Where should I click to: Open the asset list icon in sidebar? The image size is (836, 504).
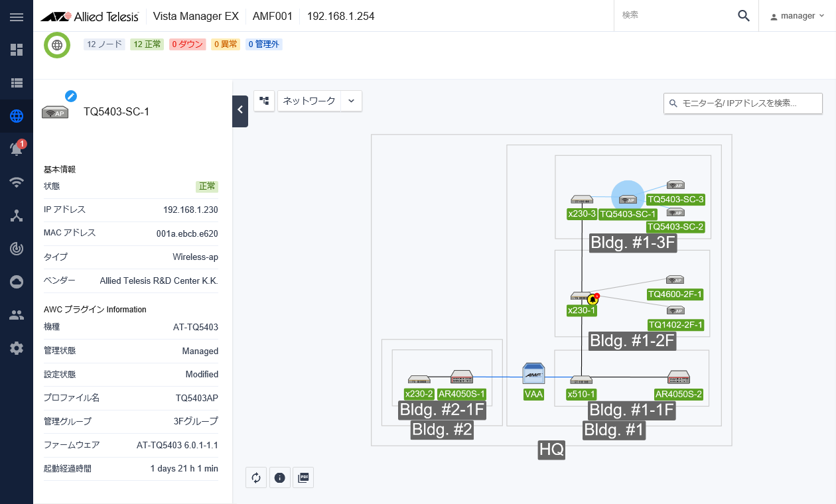click(x=17, y=83)
